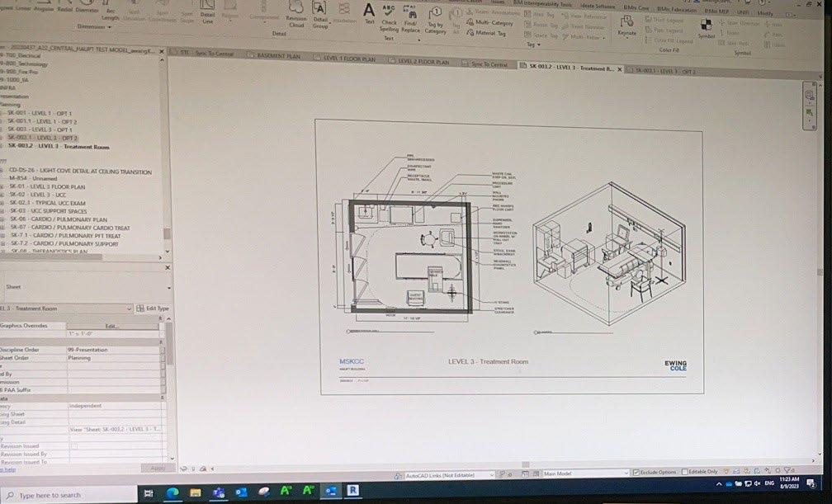Screen dimensions: 832x504
Task: Open the first green AutoCAD taskbar icon
Action: (286, 492)
